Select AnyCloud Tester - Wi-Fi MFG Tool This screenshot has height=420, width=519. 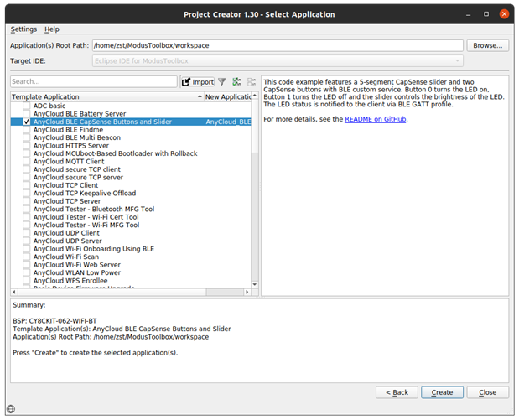(x=131, y=225)
